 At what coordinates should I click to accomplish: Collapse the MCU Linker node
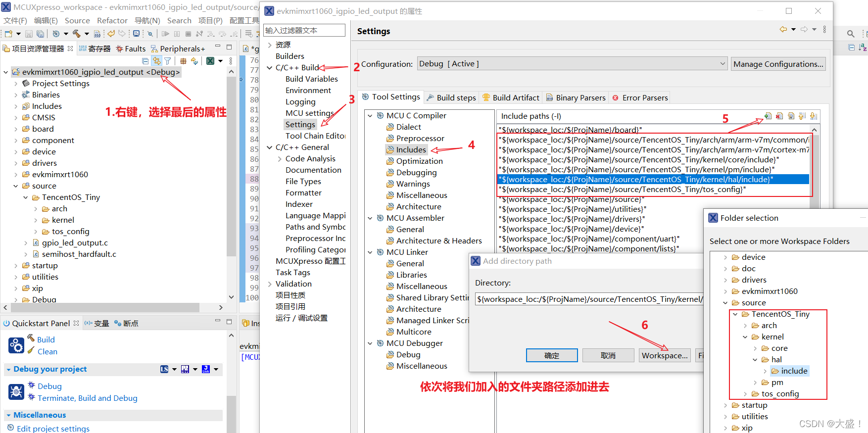pos(370,252)
